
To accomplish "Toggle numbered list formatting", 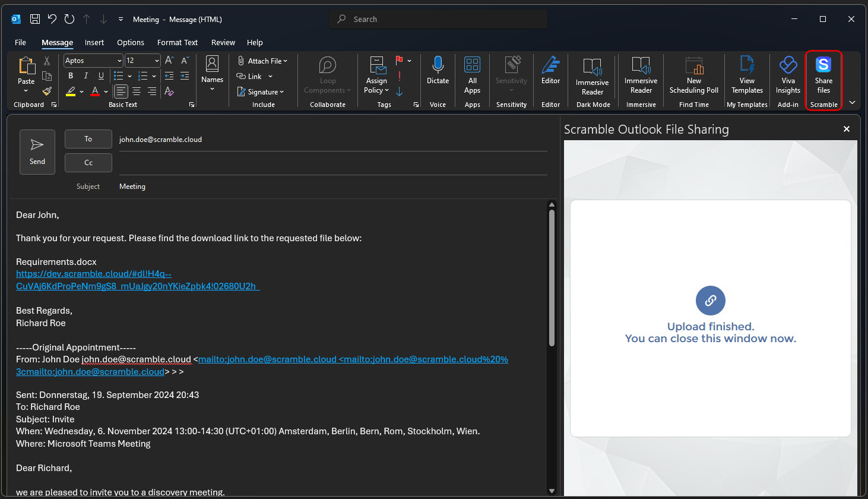I will pos(142,76).
